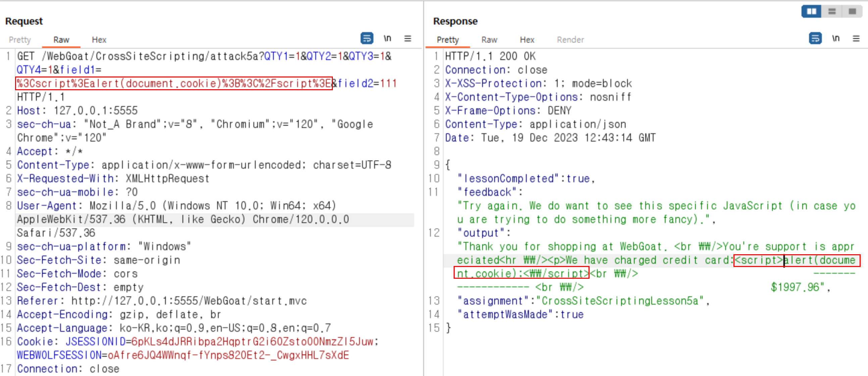Toggle non-printable characters (\n) in Response panel
Screen dimensions: 868x376
[x=836, y=39]
